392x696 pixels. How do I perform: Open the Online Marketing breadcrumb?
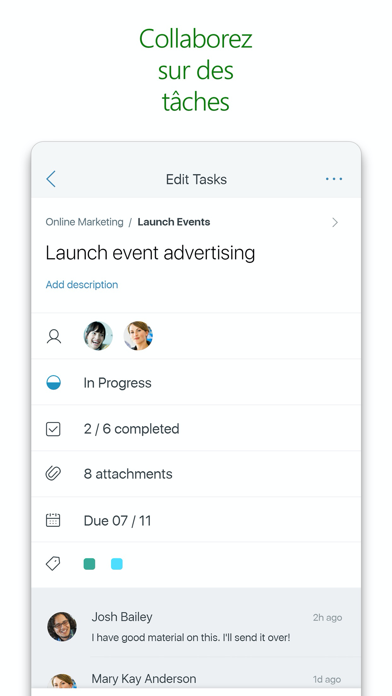(84, 222)
